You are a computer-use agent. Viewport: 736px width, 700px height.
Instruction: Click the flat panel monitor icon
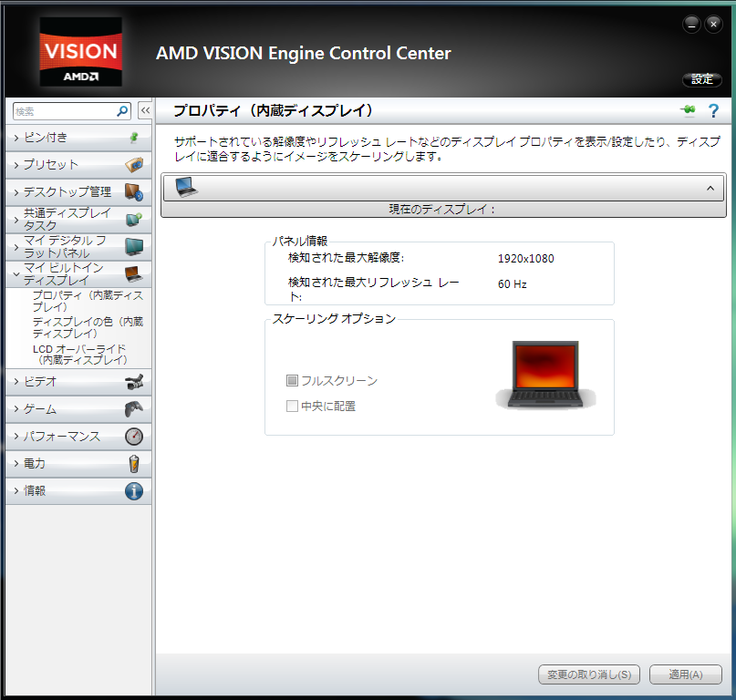[134, 246]
